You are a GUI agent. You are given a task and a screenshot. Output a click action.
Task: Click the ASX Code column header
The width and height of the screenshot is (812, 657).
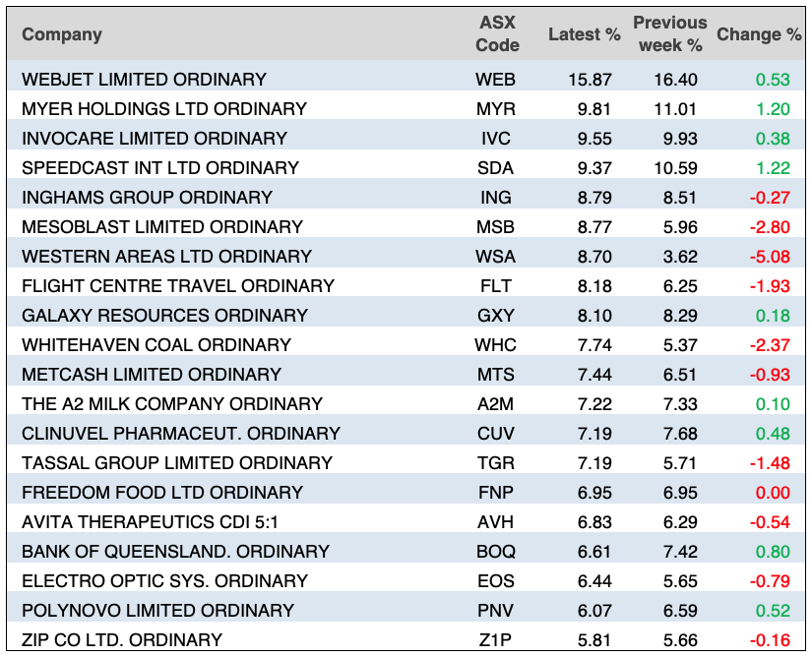496,34
